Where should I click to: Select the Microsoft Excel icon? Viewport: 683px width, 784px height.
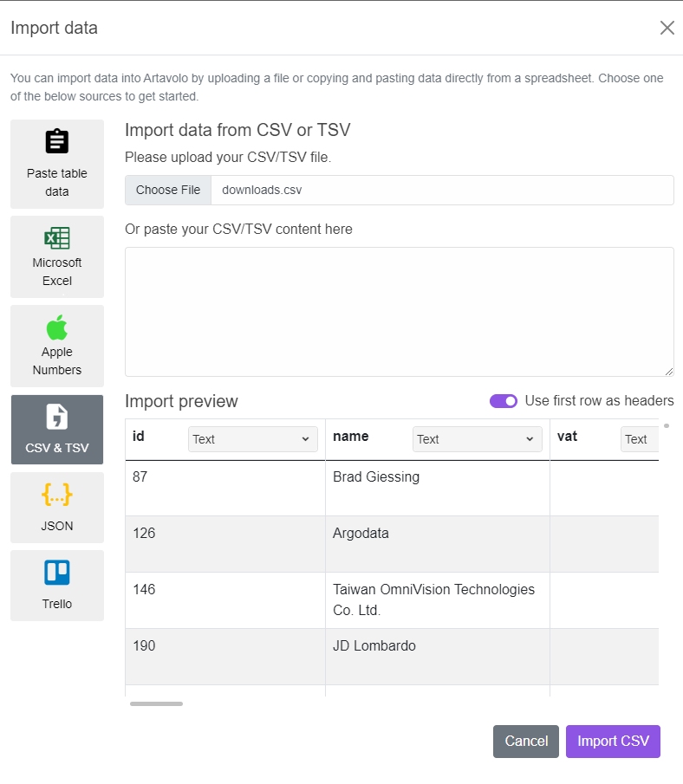(x=57, y=238)
